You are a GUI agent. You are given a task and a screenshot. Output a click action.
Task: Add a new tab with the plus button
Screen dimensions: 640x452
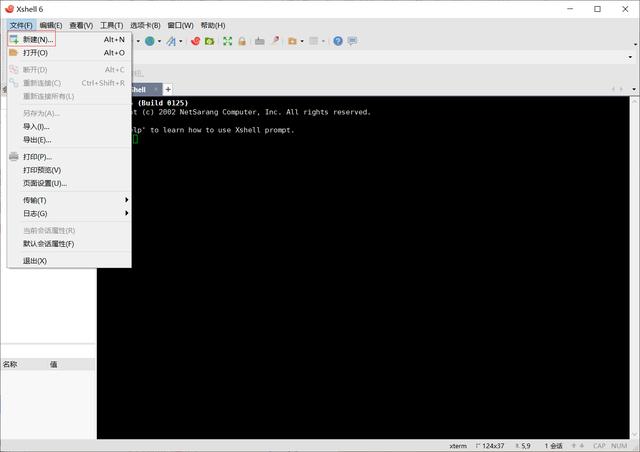click(168, 89)
